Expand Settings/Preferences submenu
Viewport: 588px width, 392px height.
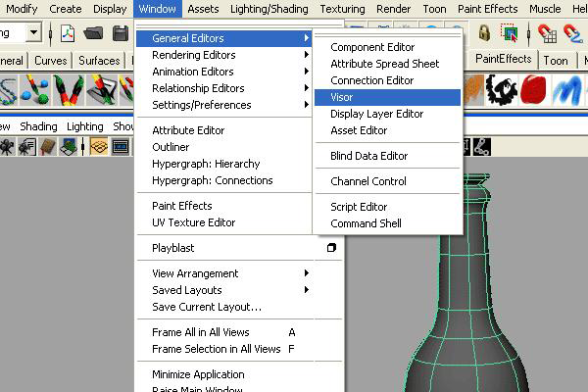pyautogui.click(x=224, y=105)
